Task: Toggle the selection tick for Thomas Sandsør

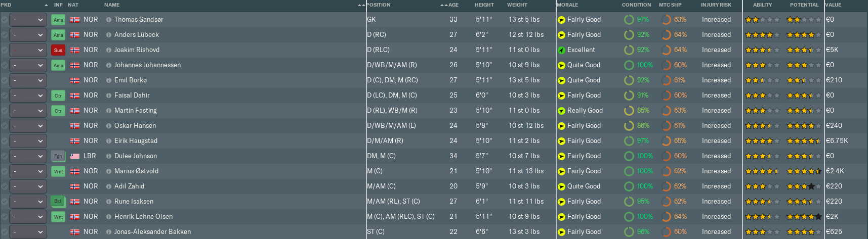Action: click(5, 20)
